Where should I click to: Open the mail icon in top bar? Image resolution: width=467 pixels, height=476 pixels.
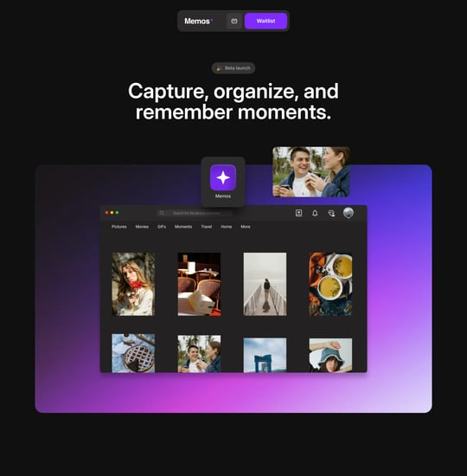(234, 22)
